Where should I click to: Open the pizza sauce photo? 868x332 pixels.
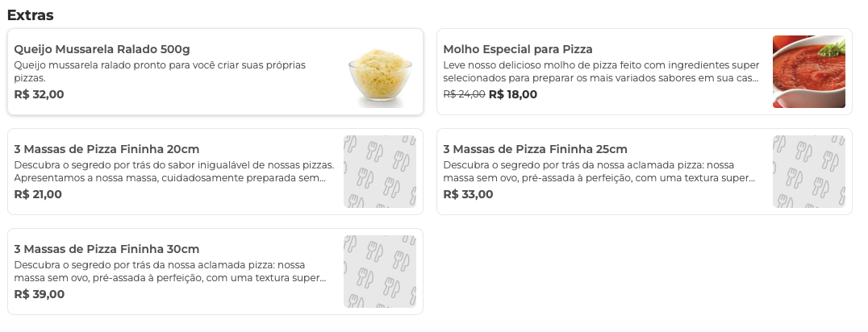[808, 72]
